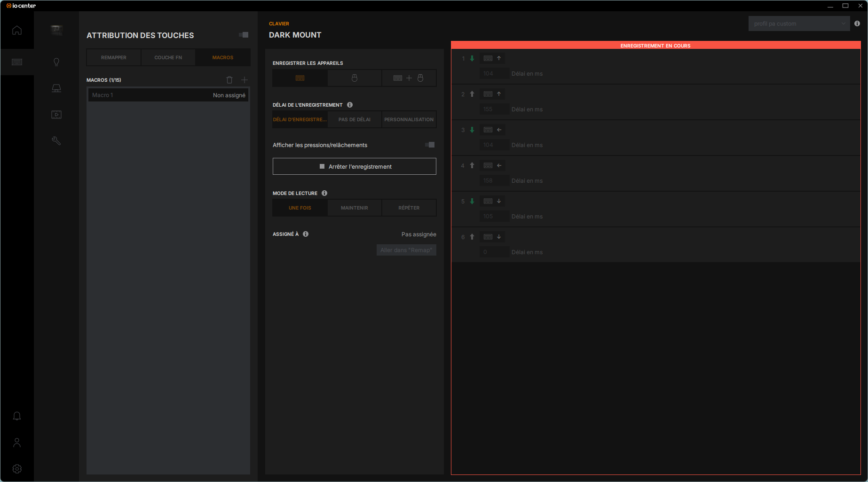Click Aller dans "Remap" button
The width and height of the screenshot is (868, 482).
(x=406, y=250)
